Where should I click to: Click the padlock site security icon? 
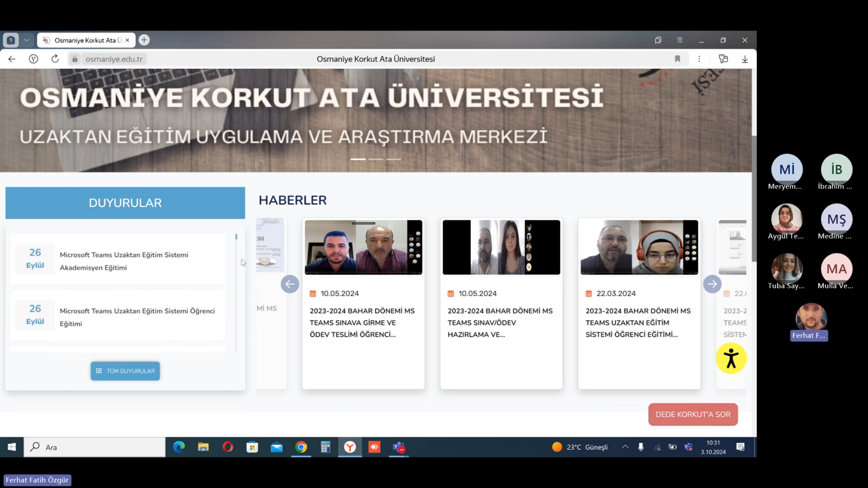(x=75, y=59)
